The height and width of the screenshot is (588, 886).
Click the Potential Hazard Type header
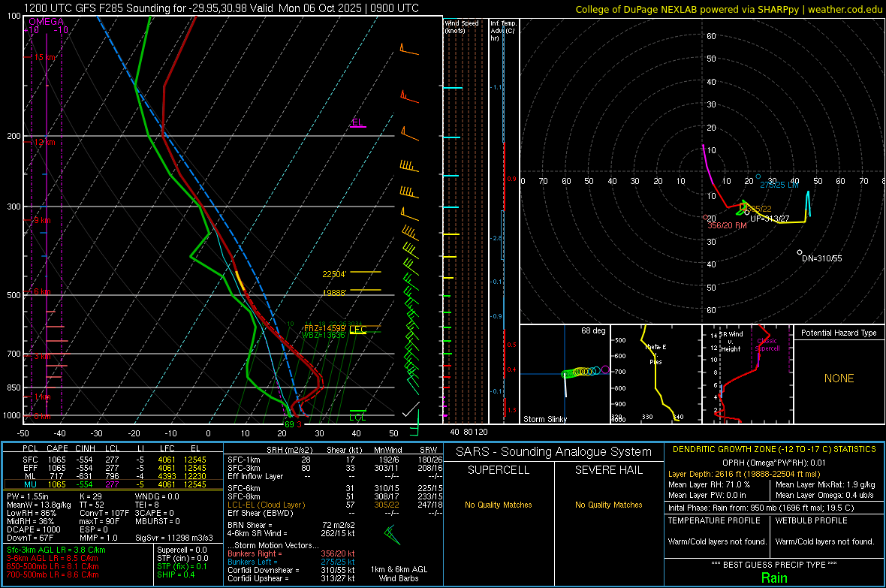(839, 333)
